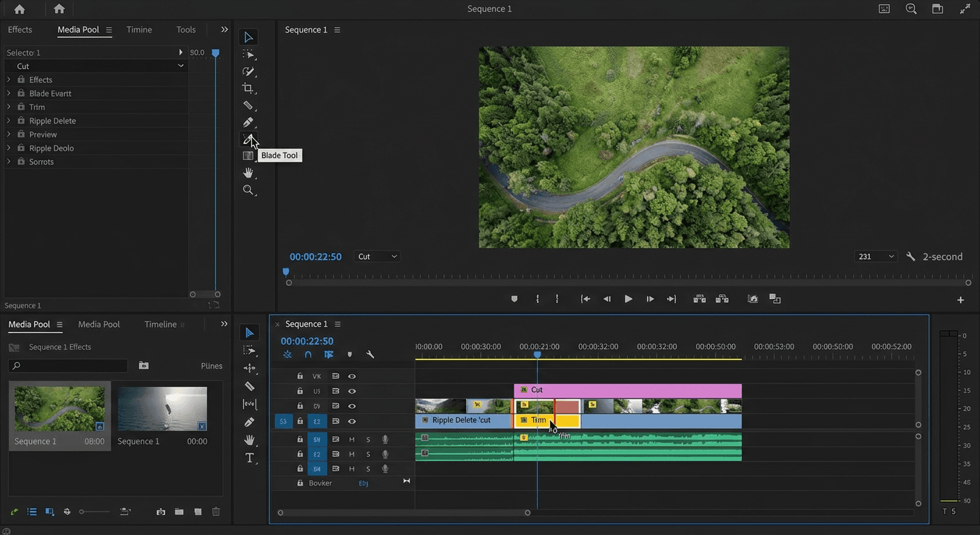Click the Media Pool thumbnail size slider
Viewport: 980px width, 535px height.
coord(94,512)
